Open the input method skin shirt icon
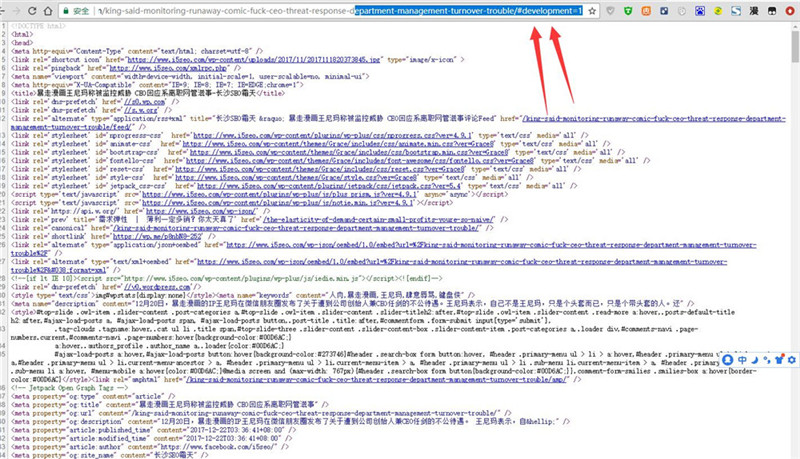The height and width of the screenshot is (459, 800). point(779,360)
